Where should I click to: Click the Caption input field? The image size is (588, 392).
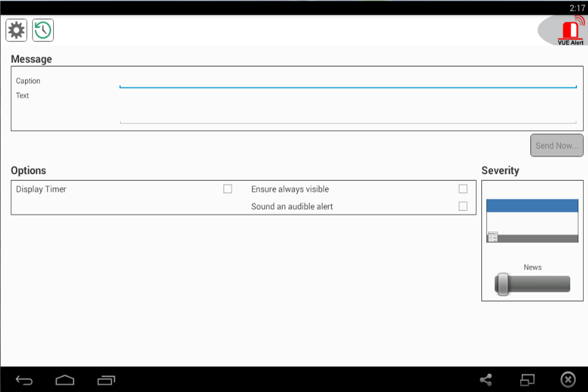[x=348, y=81]
